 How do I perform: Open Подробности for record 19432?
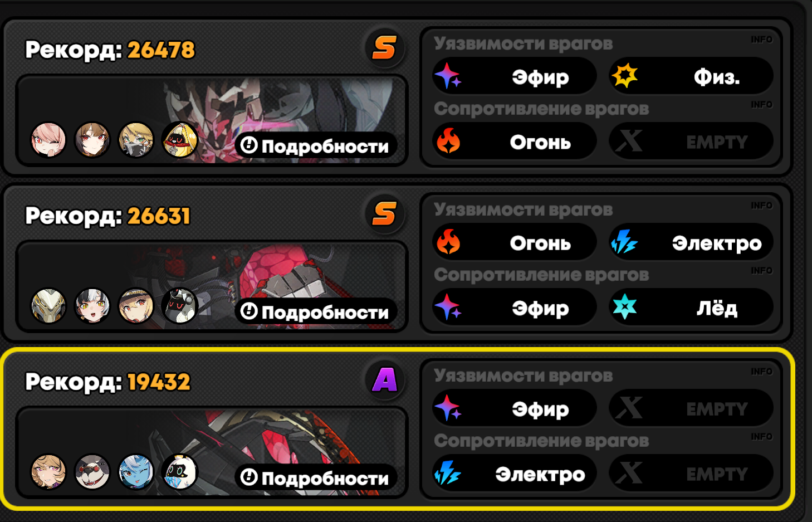pos(315,478)
